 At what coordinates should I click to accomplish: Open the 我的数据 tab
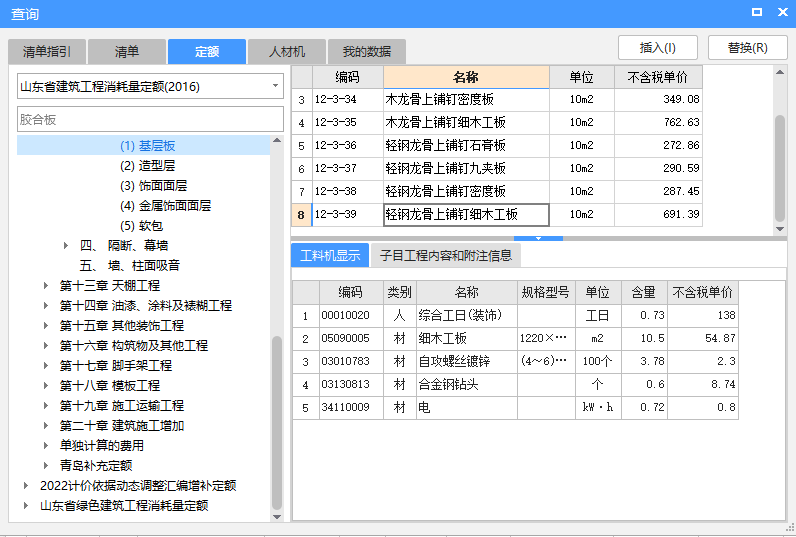[367, 51]
